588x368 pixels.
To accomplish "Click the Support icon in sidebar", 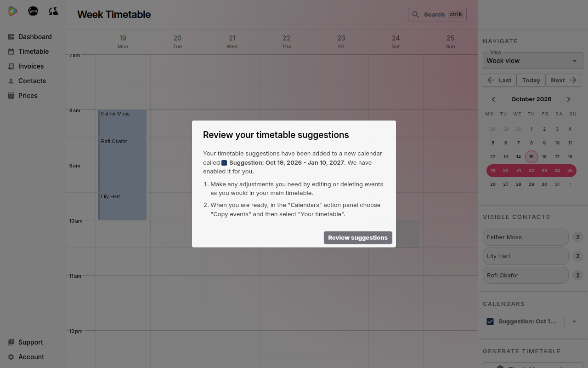I will pos(11,342).
